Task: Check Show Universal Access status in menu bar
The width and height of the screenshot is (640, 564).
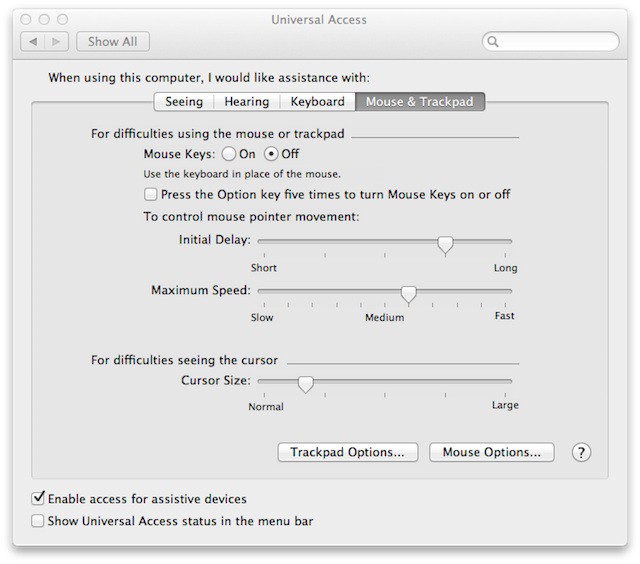Action: pyautogui.click(x=39, y=521)
